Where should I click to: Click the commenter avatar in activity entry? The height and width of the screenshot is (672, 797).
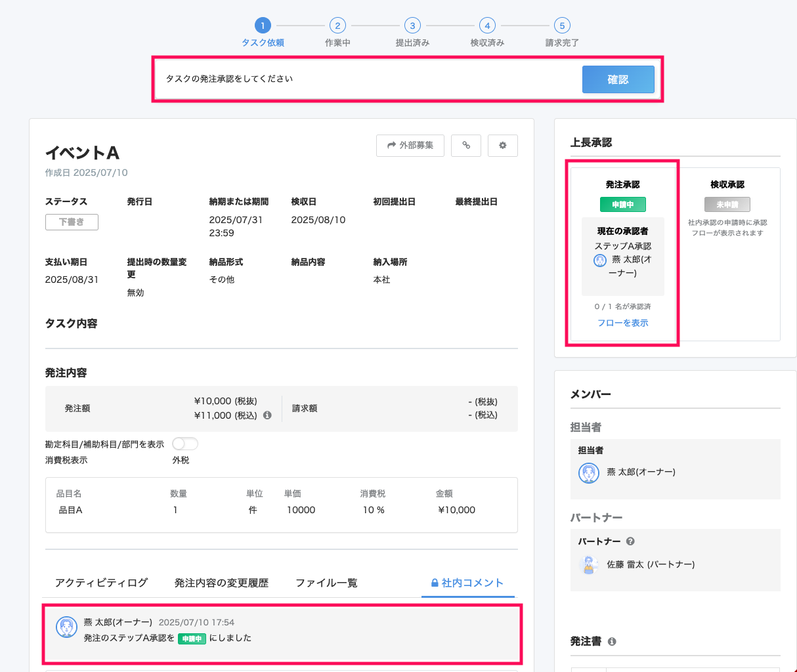(67, 627)
